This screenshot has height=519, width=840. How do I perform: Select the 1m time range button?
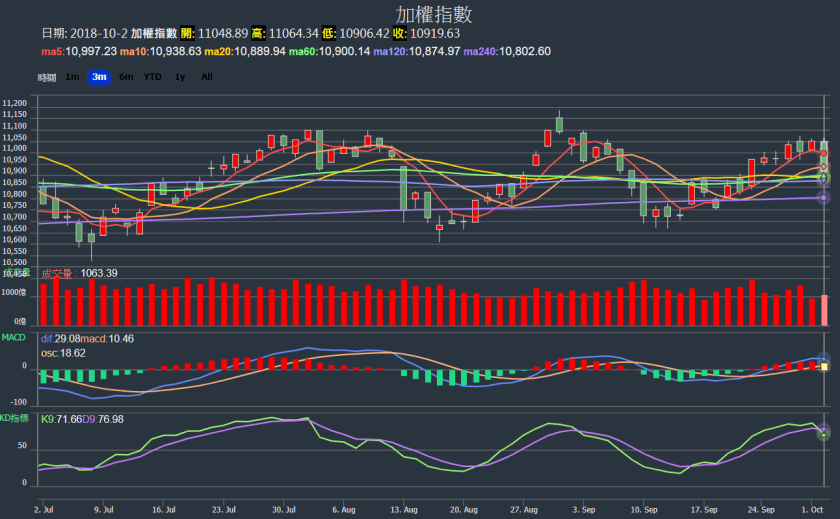(x=73, y=77)
